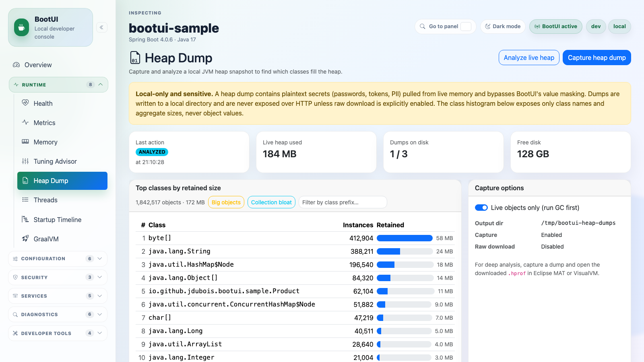The image size is (644, 362).
Task: Click the java.util.HashMap$Node retained bar
Action: pyautogui.click(x=405, y=265)
